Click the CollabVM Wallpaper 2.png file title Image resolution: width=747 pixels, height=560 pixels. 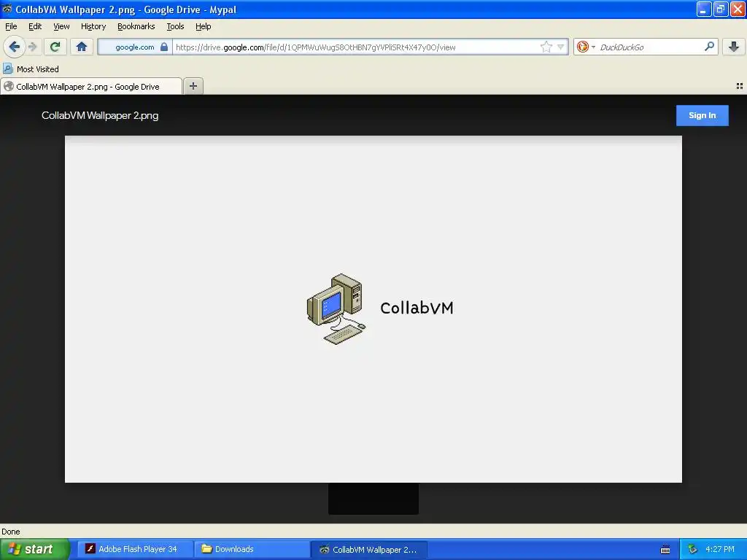point(100,115)
